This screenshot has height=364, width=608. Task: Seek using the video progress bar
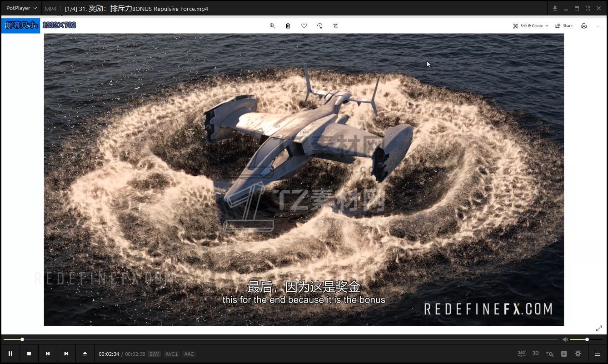pos(280,339)
